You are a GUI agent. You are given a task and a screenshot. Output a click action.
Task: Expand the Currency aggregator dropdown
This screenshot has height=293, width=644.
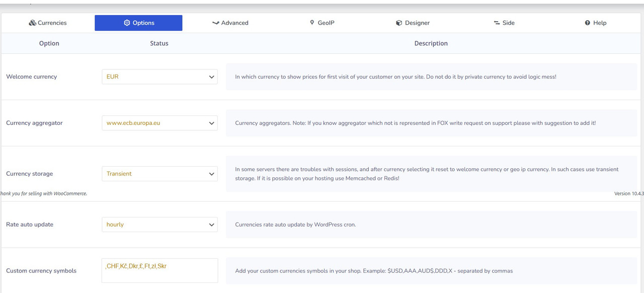tap(159, 123)
